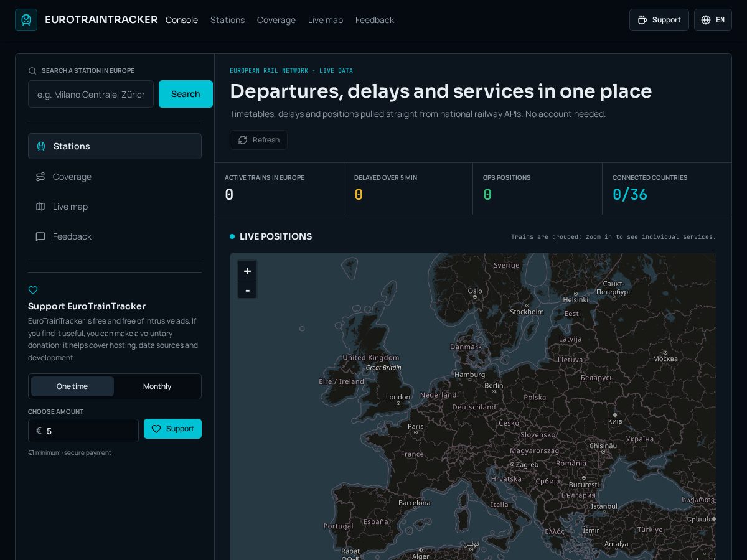Click the Active Trains in Europe stat card
The width and height of the screenshot is (747, 560).
click(x=279, y=189)
